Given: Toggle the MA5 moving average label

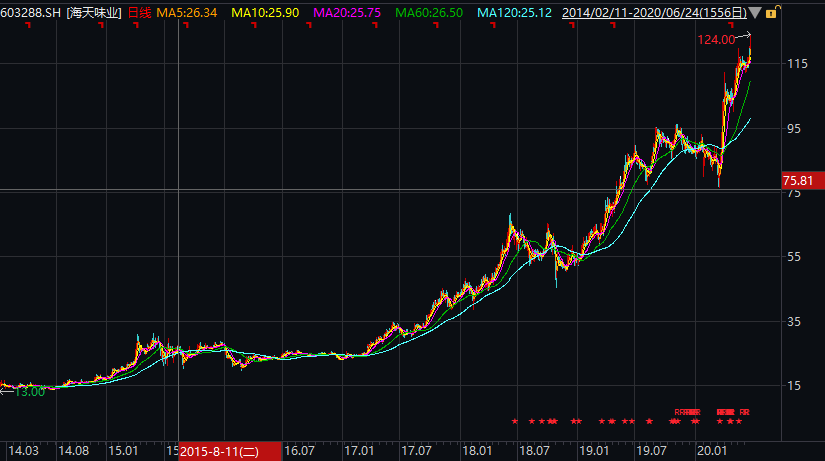Looking at the screenshot, I should tap(187, 13).
